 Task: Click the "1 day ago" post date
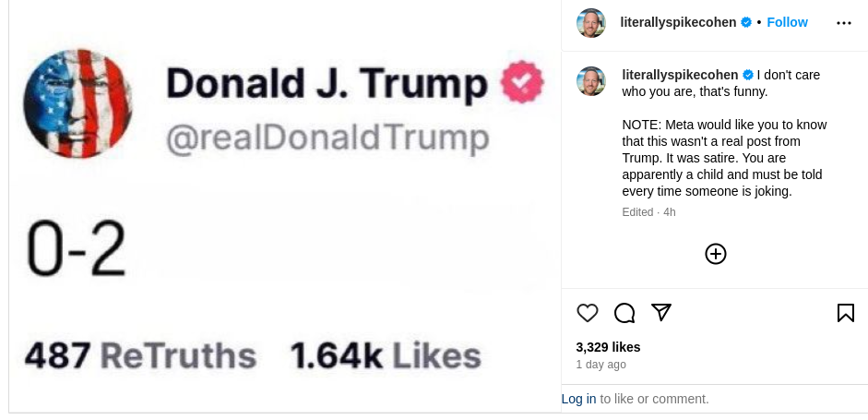click(600, 365)
